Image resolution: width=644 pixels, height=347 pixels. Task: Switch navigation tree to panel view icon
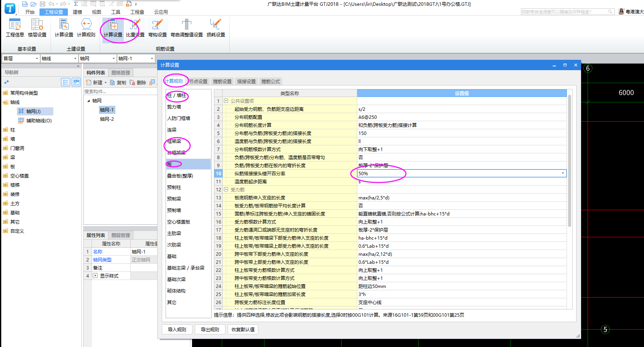tap(76, 82)
